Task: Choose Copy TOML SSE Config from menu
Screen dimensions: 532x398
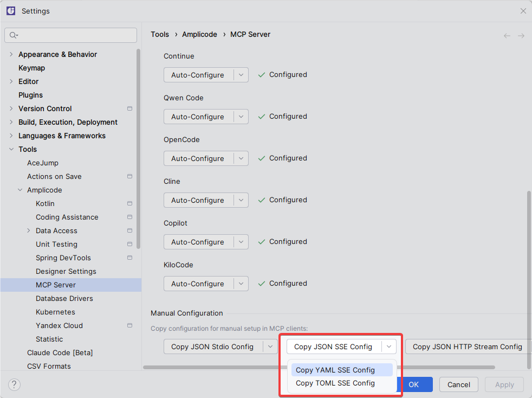Action: pos(342,383)
